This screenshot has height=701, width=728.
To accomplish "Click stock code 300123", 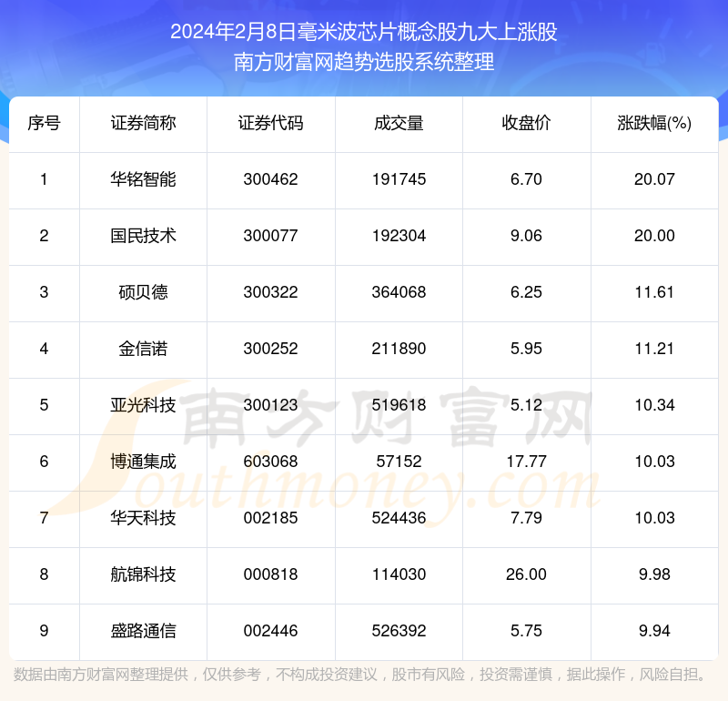I will pyautogui.click(x=270, y=405).
